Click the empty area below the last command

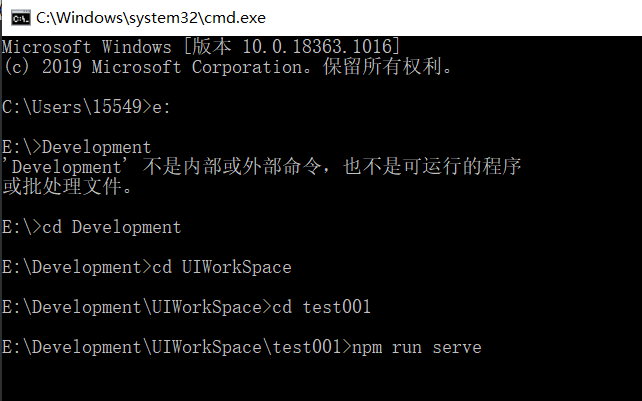coord(320,380)
